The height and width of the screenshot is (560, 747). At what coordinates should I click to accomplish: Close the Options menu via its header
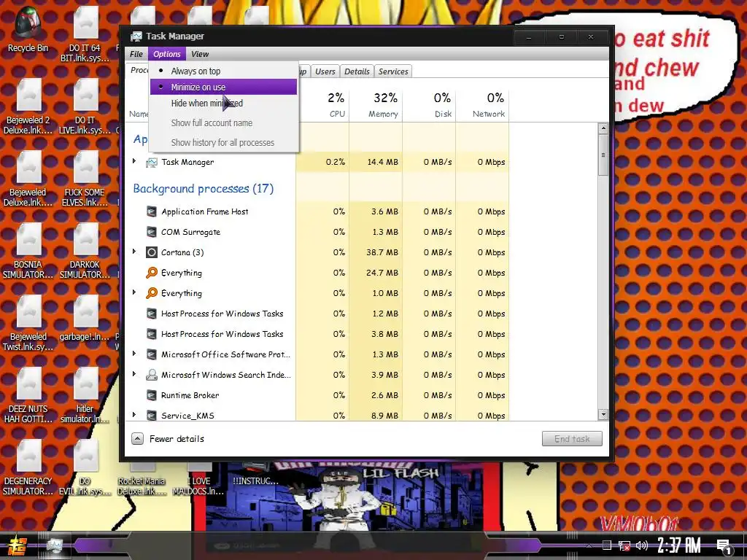pyautogui.click(x=167, y=54)
